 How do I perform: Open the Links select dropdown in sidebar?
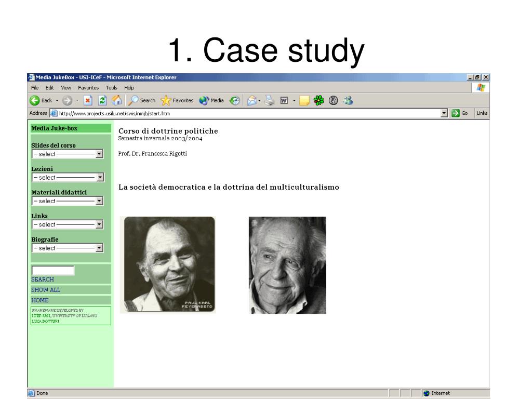[x=68, y=224]
